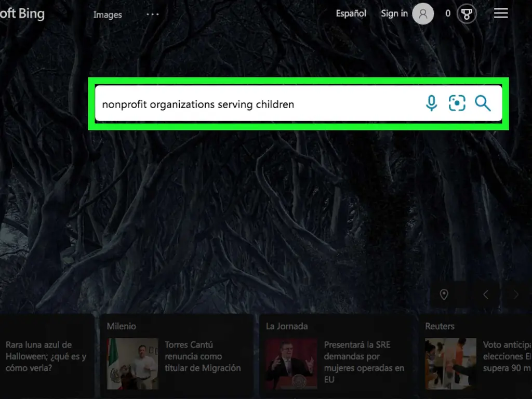Image resolution: width=532 pixels, height=399 pixels.
Task: Open the hamburger settings menu
Action: click(501, 14)
